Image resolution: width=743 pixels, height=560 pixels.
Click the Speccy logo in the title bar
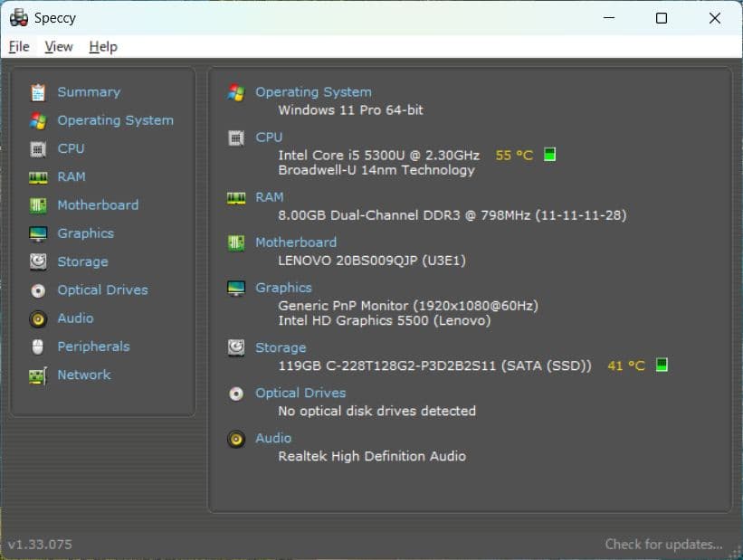coord(19,17)
